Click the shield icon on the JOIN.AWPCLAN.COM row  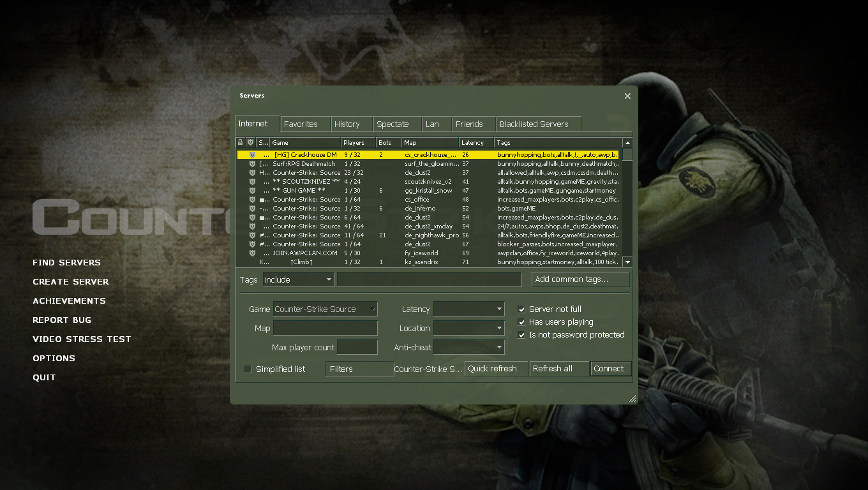pos(251,253)
